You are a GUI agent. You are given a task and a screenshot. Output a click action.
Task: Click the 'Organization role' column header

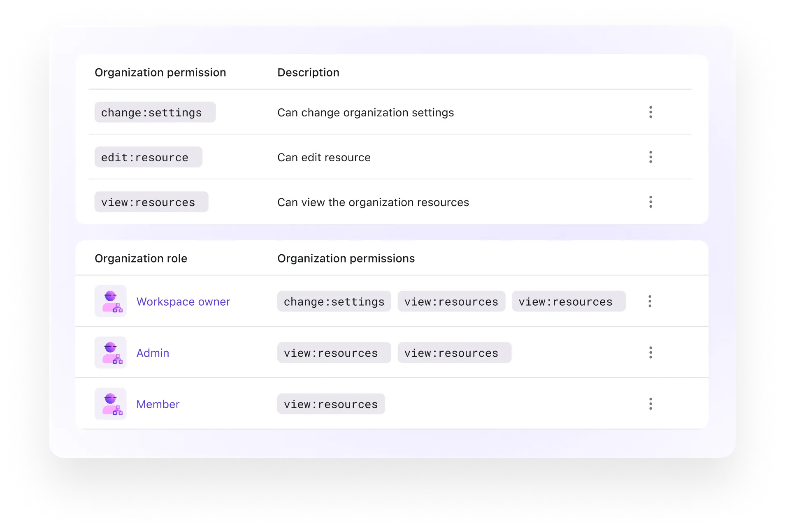pyautogui.click(x=141, y=258)
